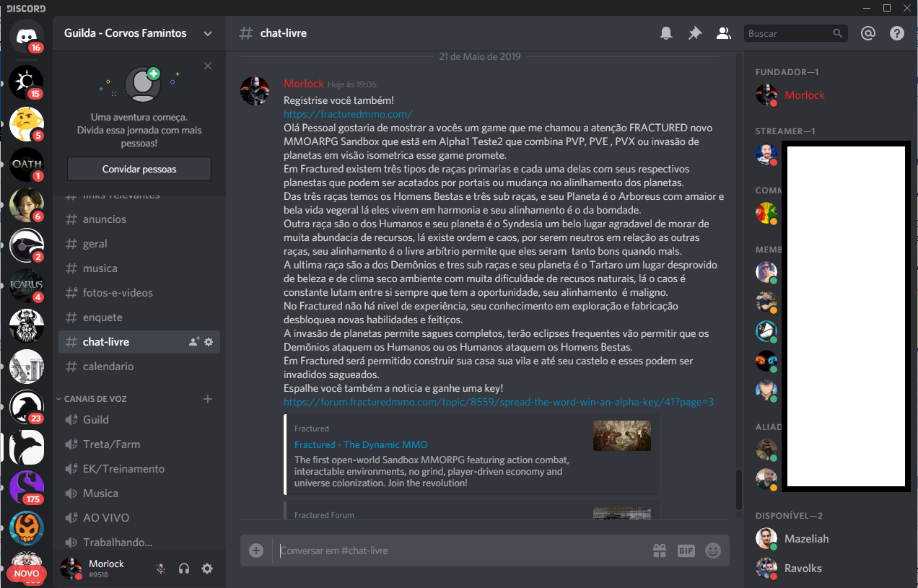Open user settings gear
This screenshot has height=588, width=918.
point(207,569)
